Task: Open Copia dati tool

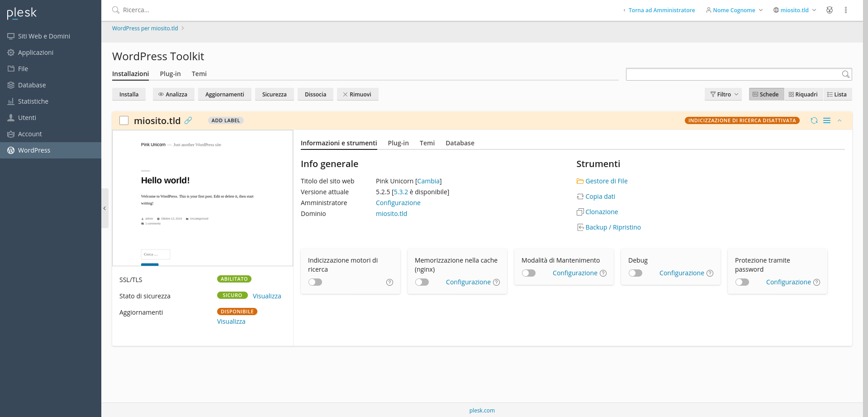Action: click(596, 197)
